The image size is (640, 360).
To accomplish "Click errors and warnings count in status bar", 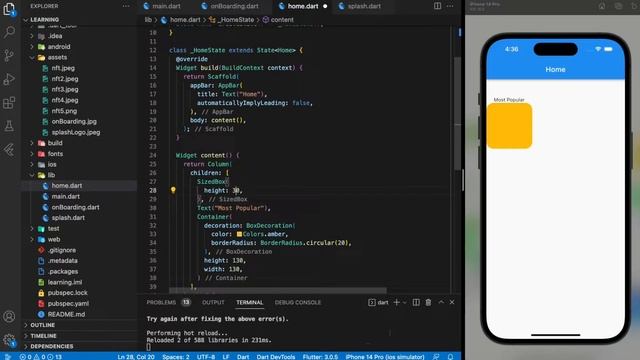I will point(41,357).
